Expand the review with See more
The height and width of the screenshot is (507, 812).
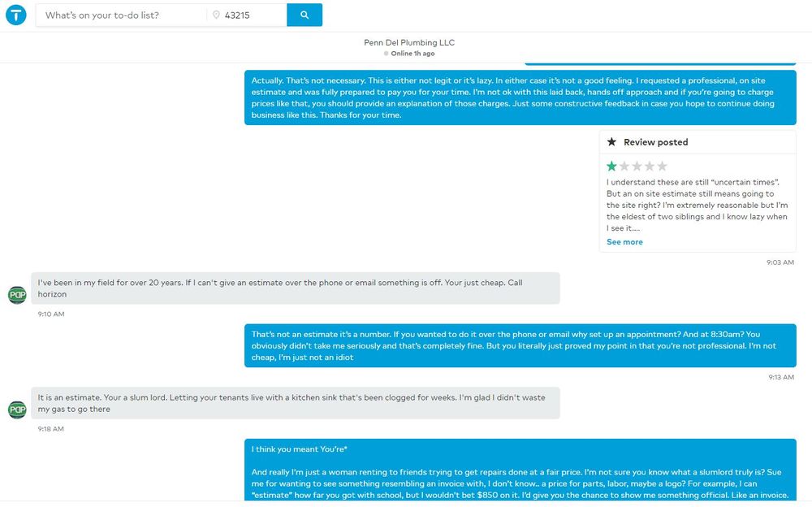[x=624, y=242]
